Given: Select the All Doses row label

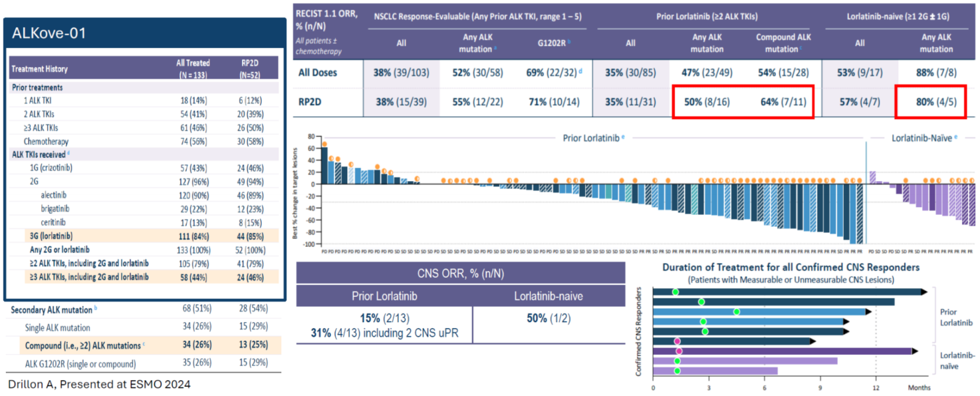Looking at the screenshot, I should [x=319, y=71].
